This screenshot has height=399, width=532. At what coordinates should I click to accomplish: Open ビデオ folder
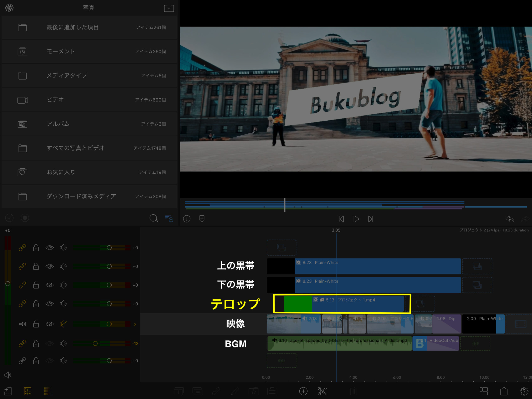[x=89, y=100]
